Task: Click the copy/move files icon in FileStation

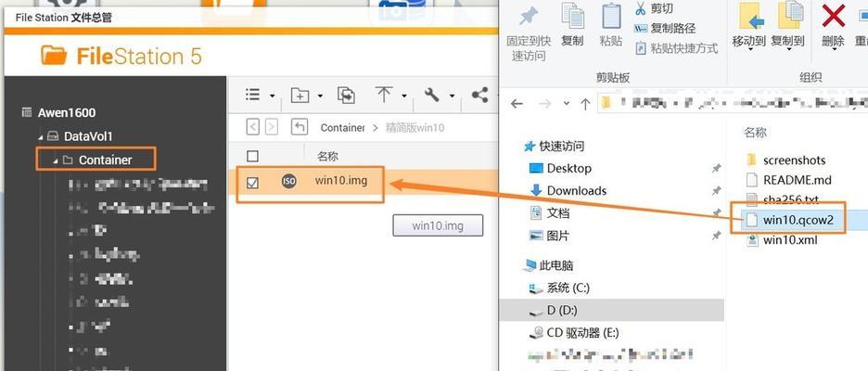Action: coord(346,96)
